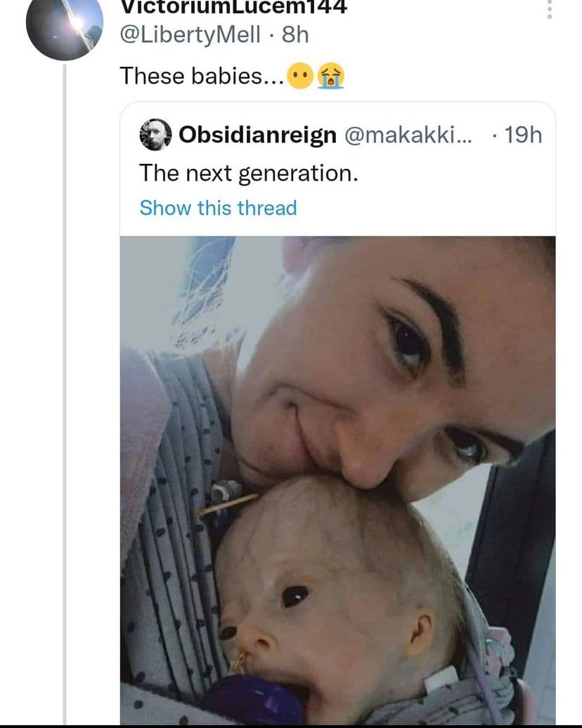Click the truncated @makakki... handle
Viewport: 582px width, 728px height.
(x=409, y=134)
